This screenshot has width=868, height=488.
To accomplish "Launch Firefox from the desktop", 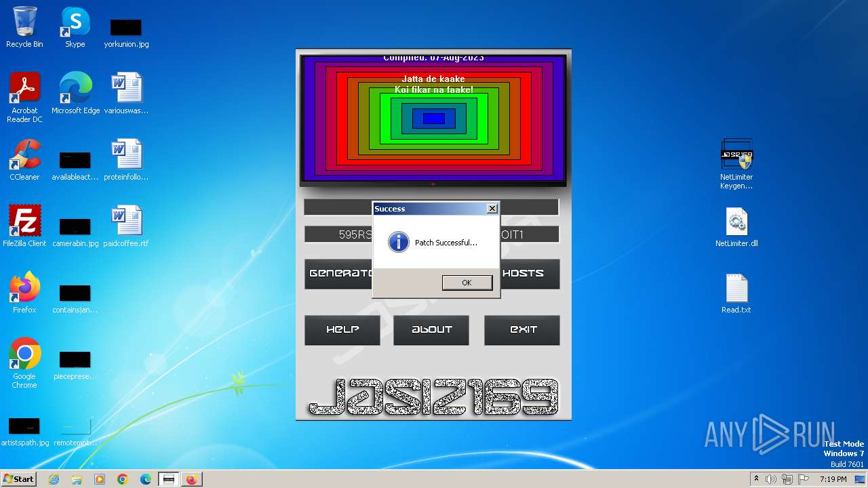I will coord(24,293).
